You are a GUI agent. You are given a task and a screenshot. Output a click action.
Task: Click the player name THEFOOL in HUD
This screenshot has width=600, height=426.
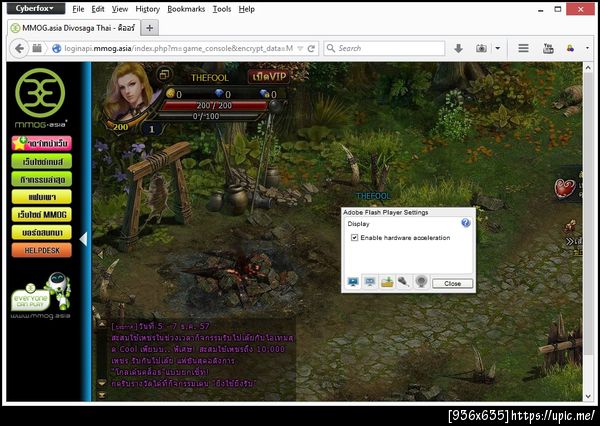click(x=210, y=78)
